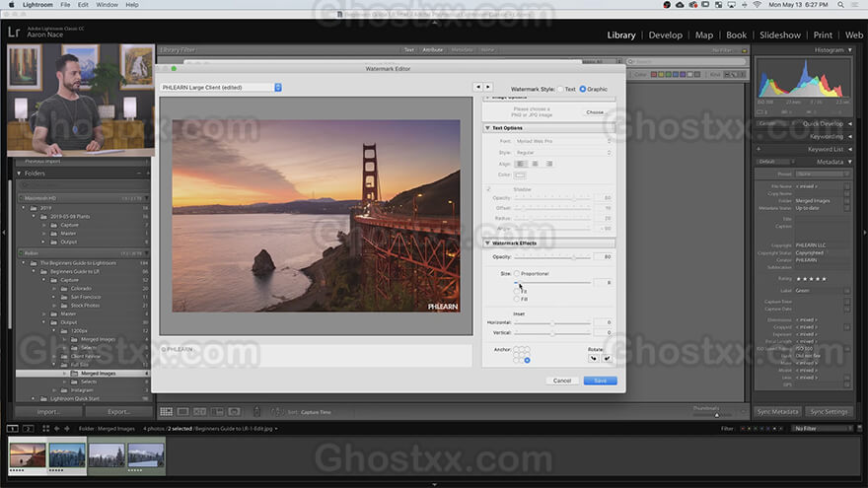The image size is (868, 488).
Task: Select Golden Gate filmstrip thumbnail
Action: tap(28, 455)
